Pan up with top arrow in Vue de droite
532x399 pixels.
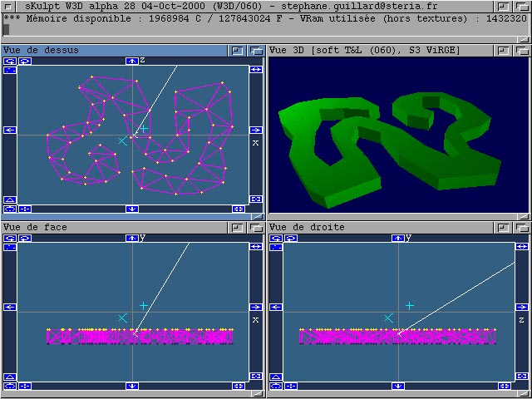point(398,239)
